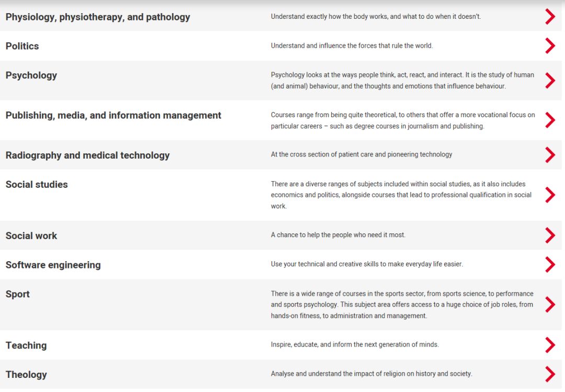Open the red arrow for Politics
Viewport: 565px width, 392px height.
550,46
